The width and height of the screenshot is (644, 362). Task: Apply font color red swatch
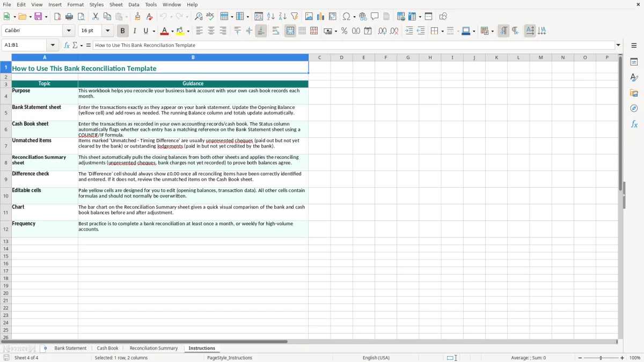coord(165,31)
